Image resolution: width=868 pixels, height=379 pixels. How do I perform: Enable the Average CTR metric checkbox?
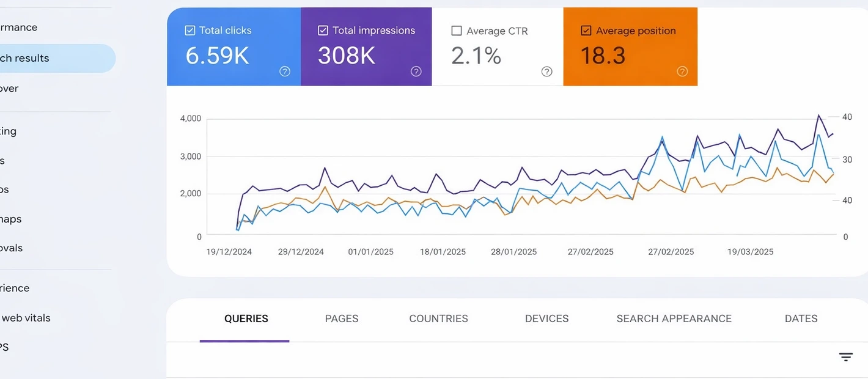point(455,30)
